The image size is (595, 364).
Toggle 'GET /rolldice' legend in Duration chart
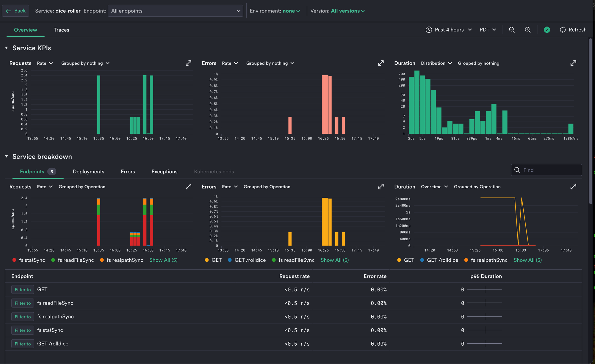click(439, 260)
